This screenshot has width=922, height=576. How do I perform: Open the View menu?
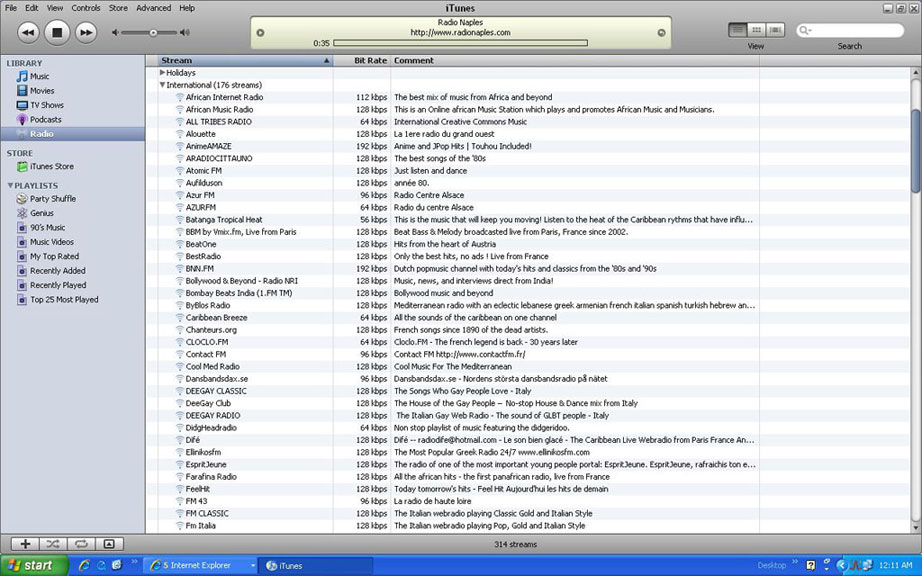55,8
